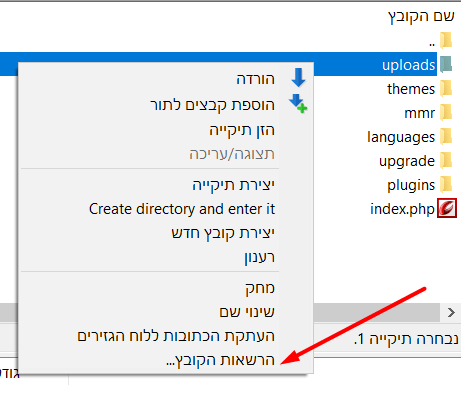The width and height of the screenshot is (461, 403).
Task: Click the languages folder icon
Action: tap(446, 137)
